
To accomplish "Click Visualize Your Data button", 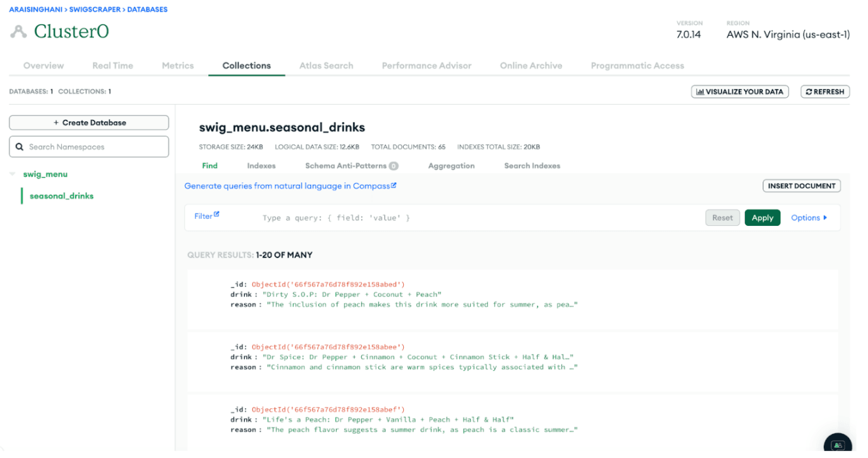I will tap(739, 91).
